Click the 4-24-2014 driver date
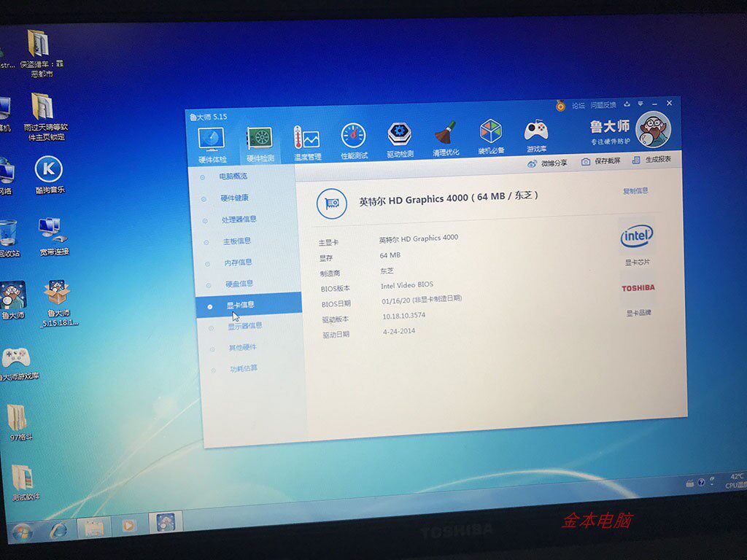 pyautogui.click(x=399, y=331)
